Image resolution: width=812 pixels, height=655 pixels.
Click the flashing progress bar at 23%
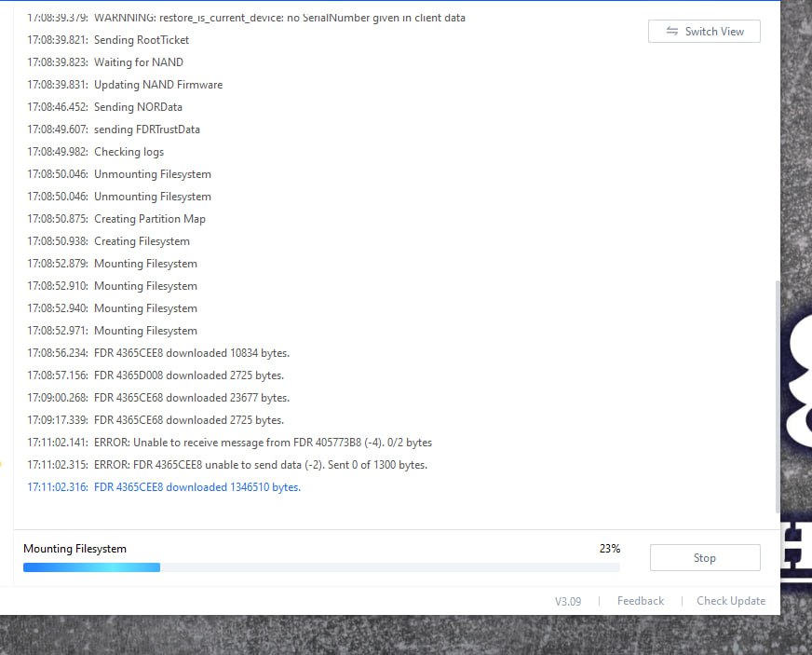point(321,567)
